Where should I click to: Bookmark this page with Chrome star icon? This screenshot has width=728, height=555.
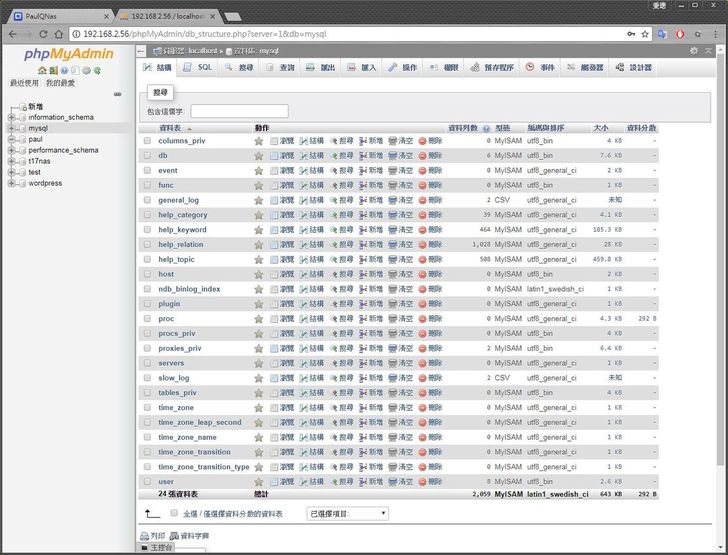point(647,33)
